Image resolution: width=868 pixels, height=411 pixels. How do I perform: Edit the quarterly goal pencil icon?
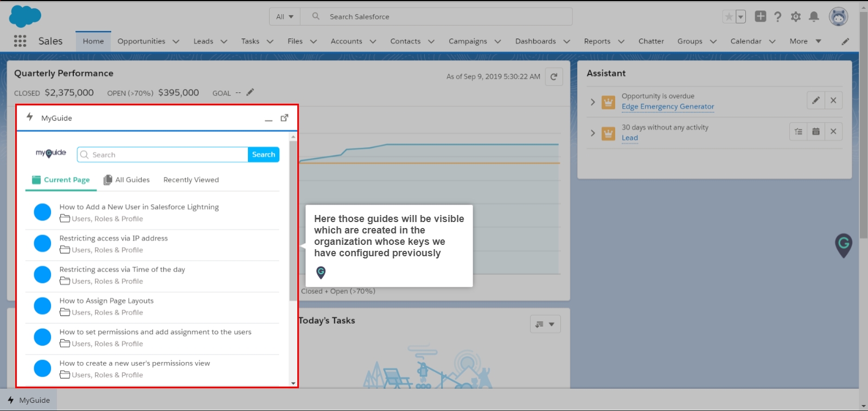[250, 92]
